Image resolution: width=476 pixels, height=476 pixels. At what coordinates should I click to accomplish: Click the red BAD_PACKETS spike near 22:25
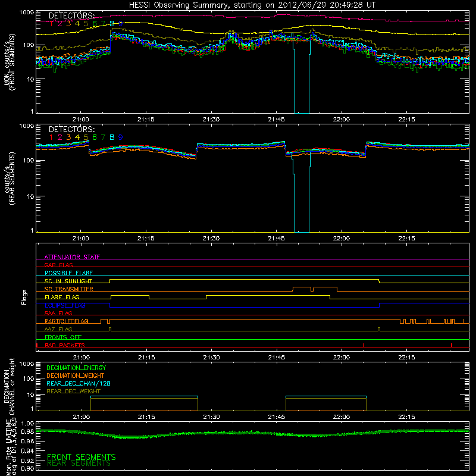pyautogui.click(x=452, y=345)
